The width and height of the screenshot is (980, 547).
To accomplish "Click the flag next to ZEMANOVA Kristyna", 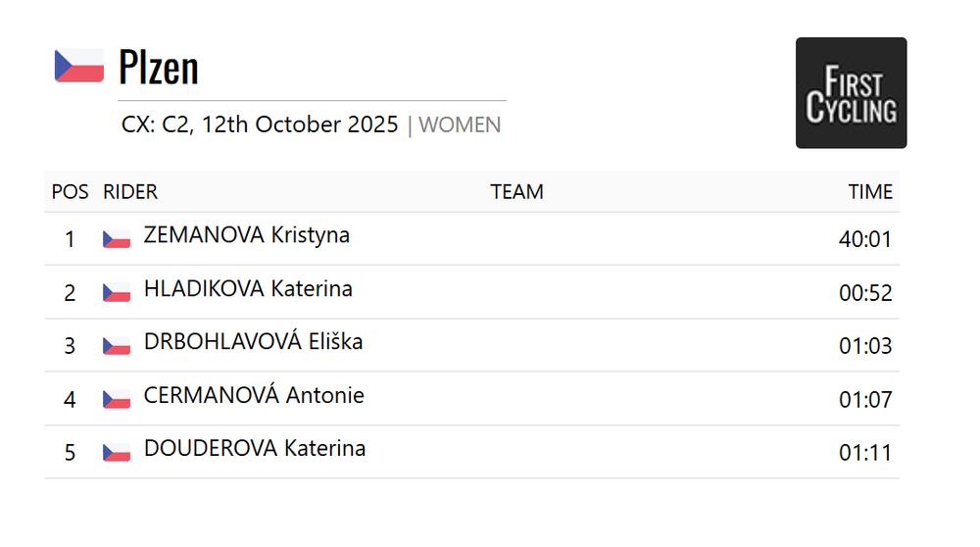I will coord(117,239).
